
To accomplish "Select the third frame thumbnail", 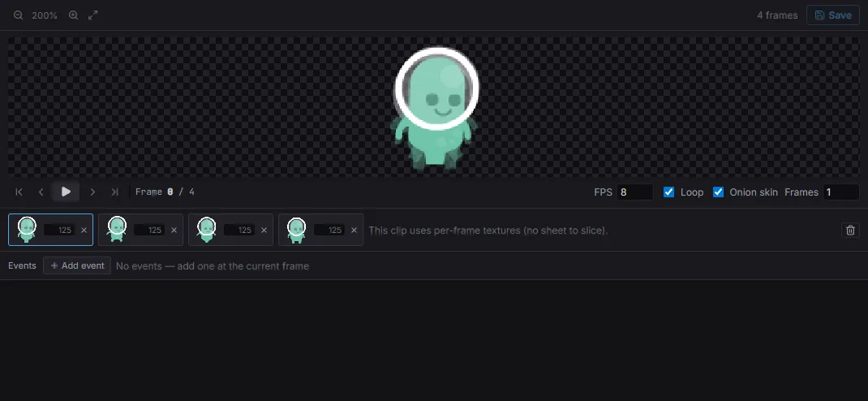I will (x=207, y=229).
